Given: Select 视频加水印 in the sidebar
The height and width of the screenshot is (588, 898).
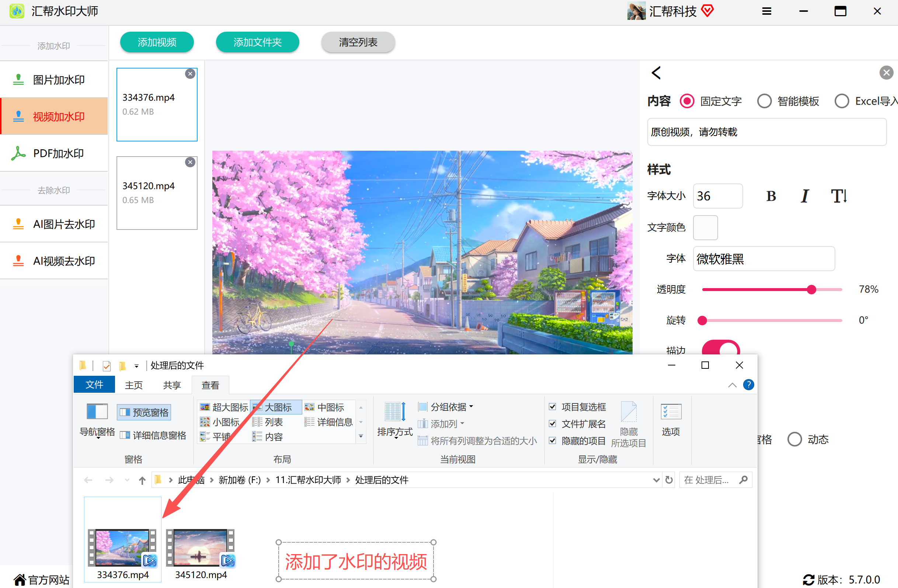Looking at the screenshot, I should 54,116.
